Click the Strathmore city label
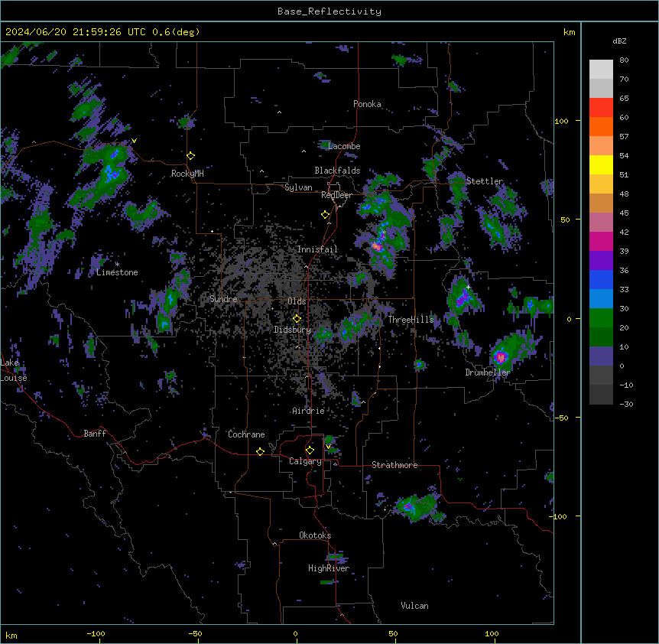 click(394, 465)
